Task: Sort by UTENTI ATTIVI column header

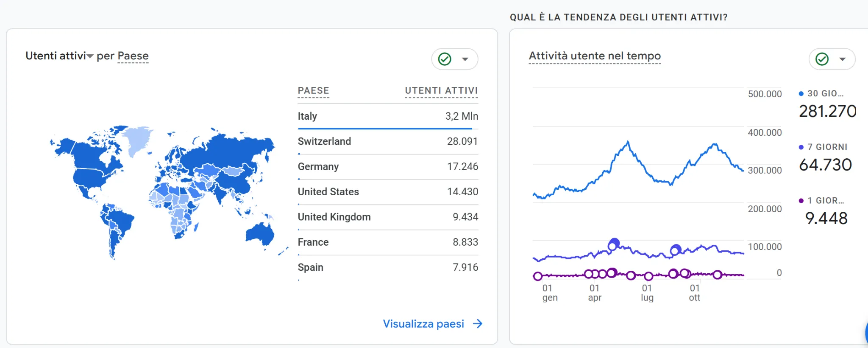Action: 441,91
